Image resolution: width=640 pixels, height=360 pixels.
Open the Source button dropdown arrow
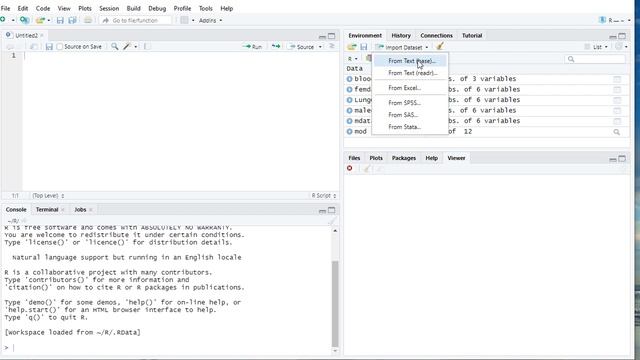[x=320, y=47]
